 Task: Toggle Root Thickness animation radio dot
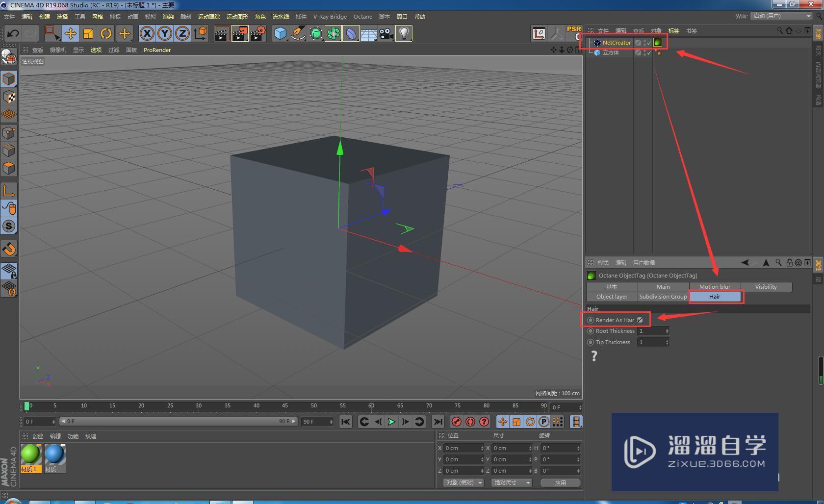(x=591, y=331)
